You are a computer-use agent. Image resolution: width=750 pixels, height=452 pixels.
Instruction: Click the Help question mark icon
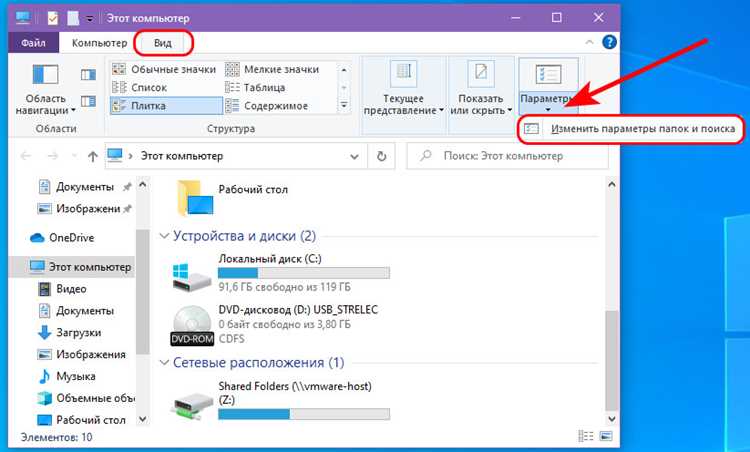coord(609,42)
